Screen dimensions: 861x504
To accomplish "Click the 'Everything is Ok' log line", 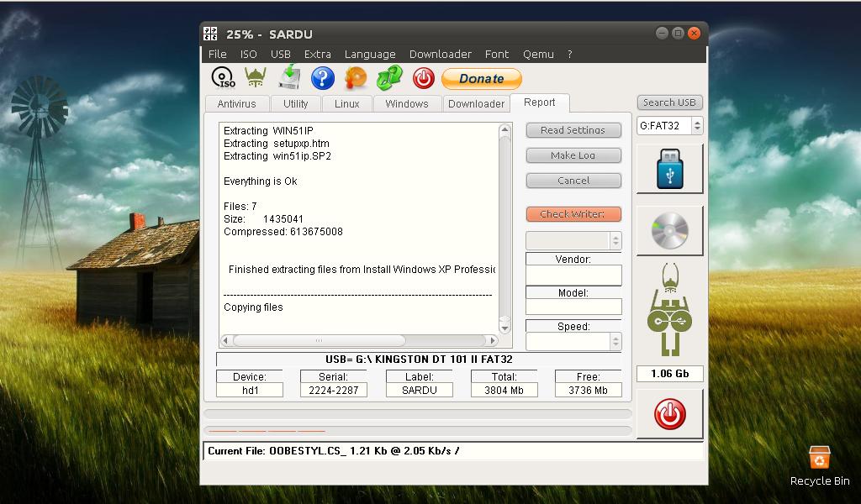I will [261, 181].
